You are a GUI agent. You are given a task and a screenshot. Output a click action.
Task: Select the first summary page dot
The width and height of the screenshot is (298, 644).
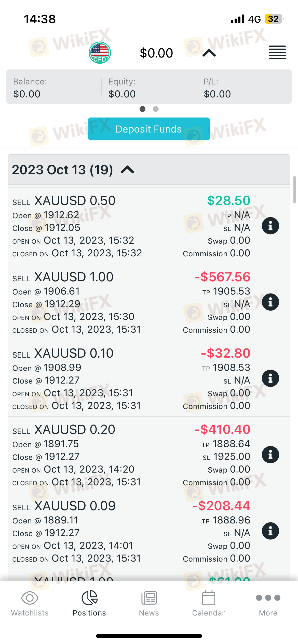(142, 109)
